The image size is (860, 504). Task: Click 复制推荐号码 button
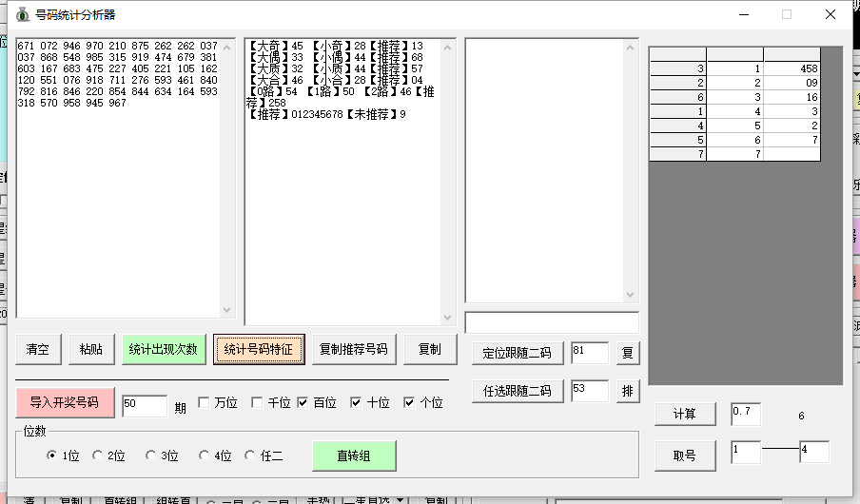coord(353,350)
